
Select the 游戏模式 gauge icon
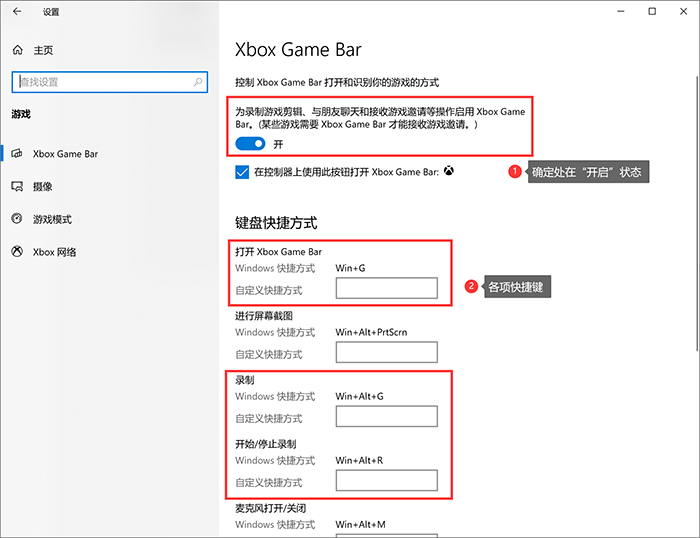pos(17,219)
